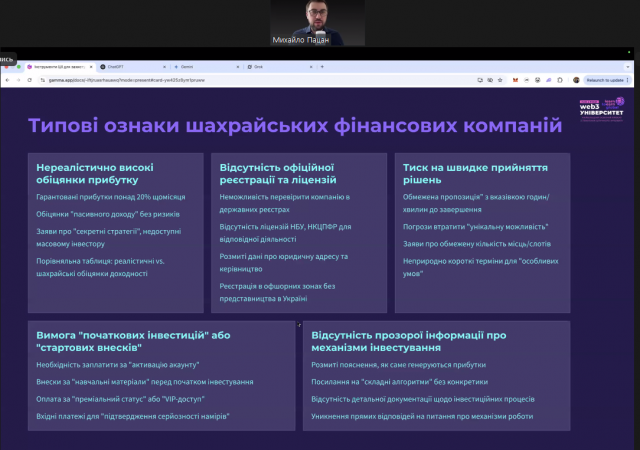Click the site info icon beside URL
640x450 pixels.
click(x=42, y=80)
